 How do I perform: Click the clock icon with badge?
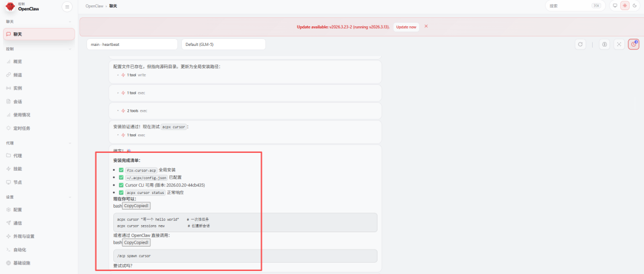click(x=633, y=44)
